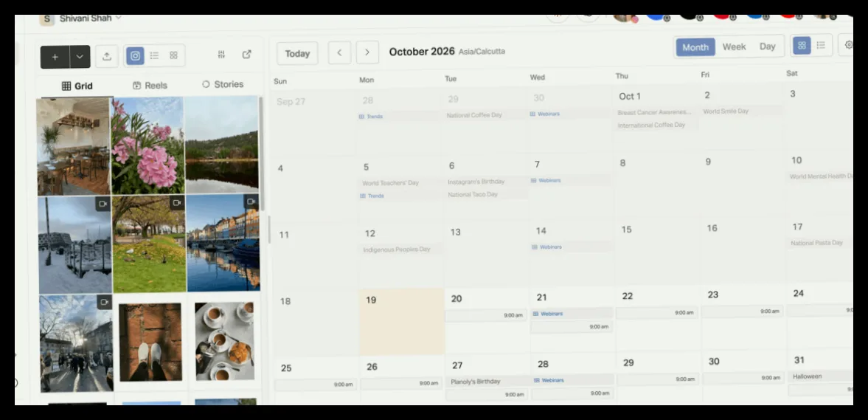The height and width of the screenshot is (420, 868).
Task: Click the upload media icon
Action: pos(107,56)
